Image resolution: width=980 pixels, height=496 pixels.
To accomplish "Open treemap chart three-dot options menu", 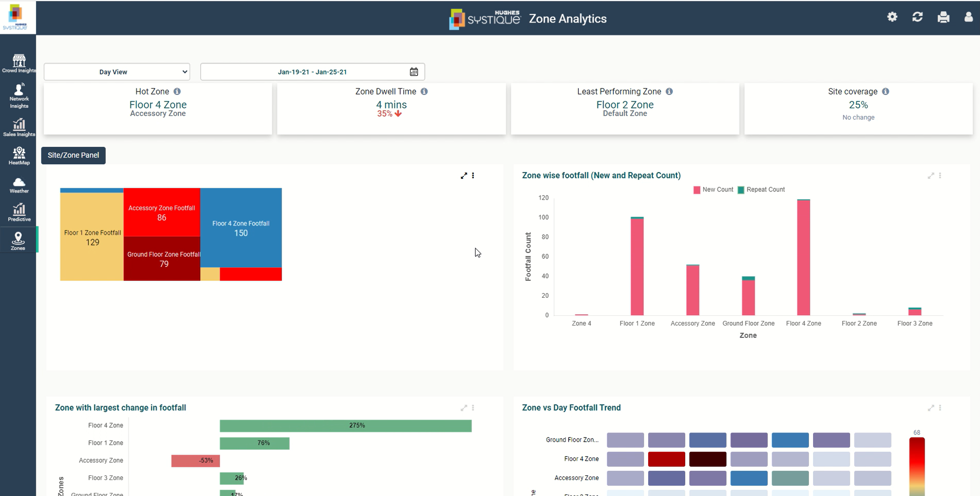I will (473, 176).
